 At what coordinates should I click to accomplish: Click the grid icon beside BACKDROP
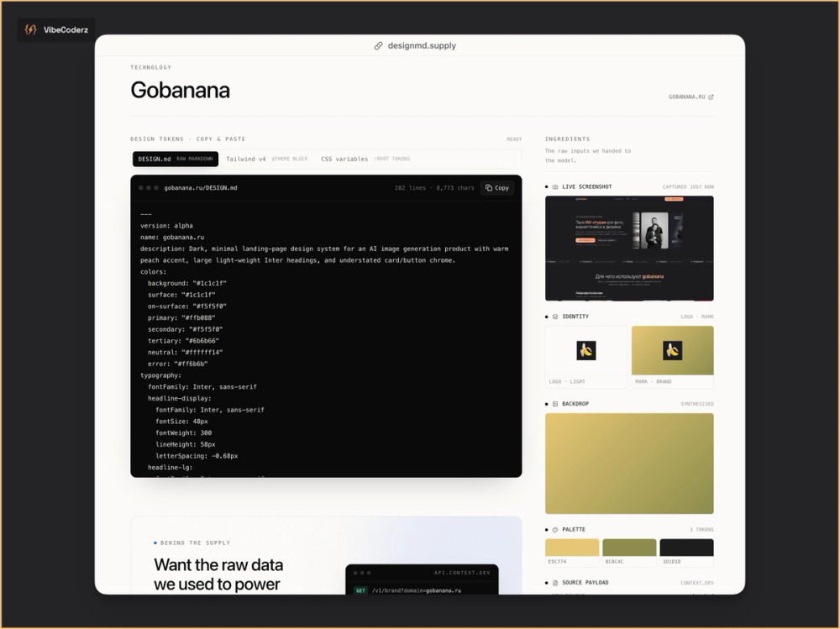pos(555,404)
